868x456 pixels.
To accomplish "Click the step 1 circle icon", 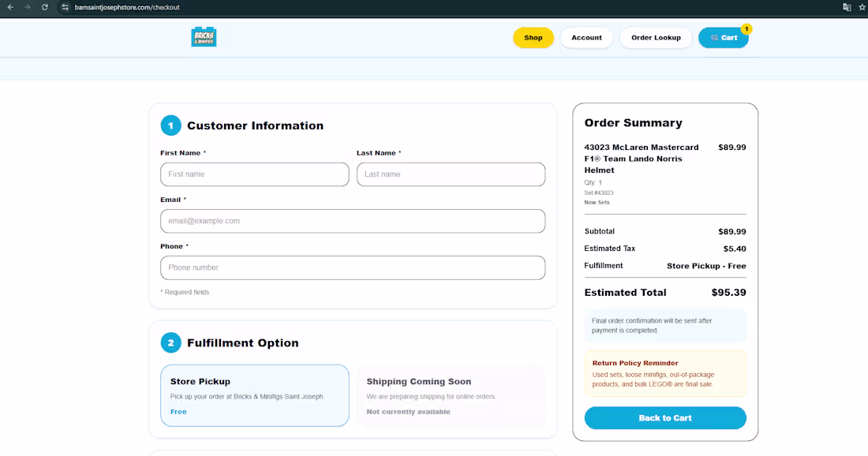I will point(170,125).
